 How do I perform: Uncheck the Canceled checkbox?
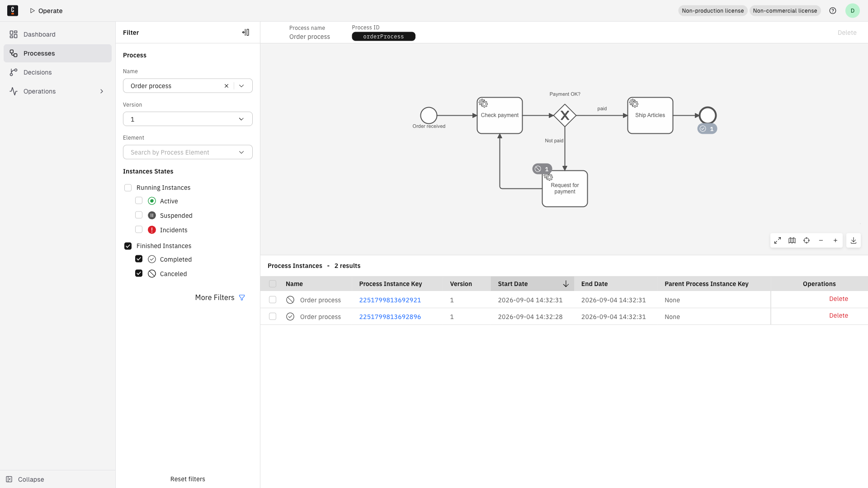[139, 273]
